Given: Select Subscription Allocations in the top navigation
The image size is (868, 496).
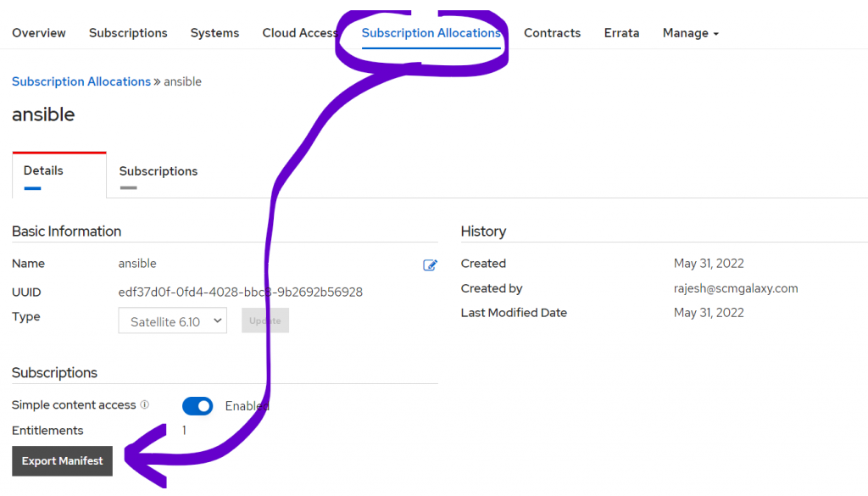Looking at the screenshot, I should point(431,33).
